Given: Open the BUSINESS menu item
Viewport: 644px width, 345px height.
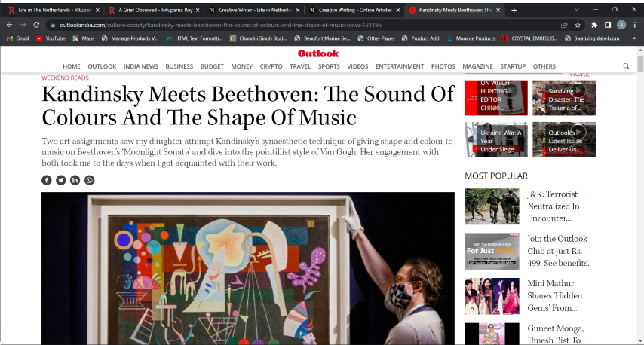Looking at the screenshot, I should click(179, 66).
